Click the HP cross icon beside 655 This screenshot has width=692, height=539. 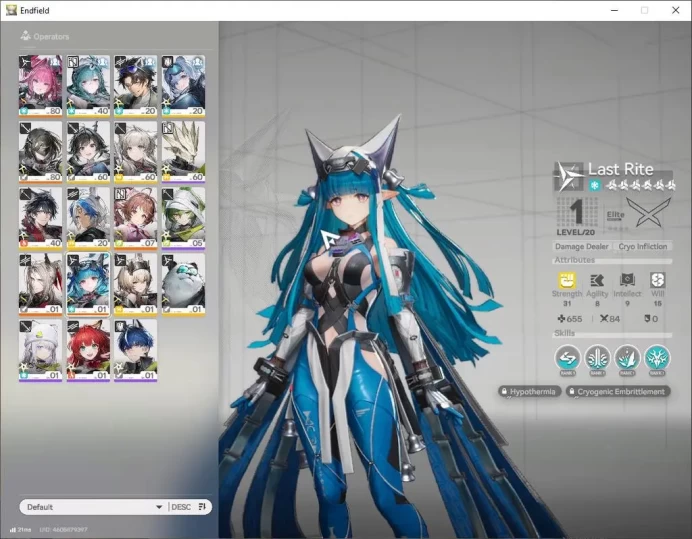[x=561, y=318]
